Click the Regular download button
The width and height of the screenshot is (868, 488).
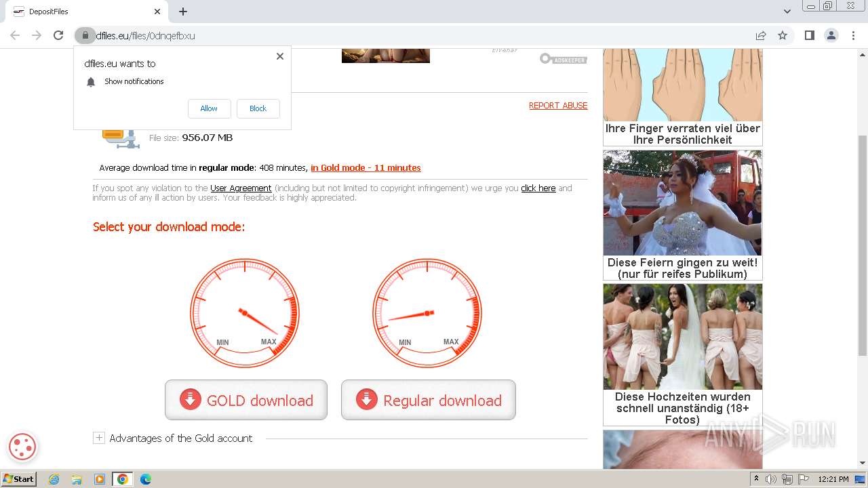coord(429,400)
